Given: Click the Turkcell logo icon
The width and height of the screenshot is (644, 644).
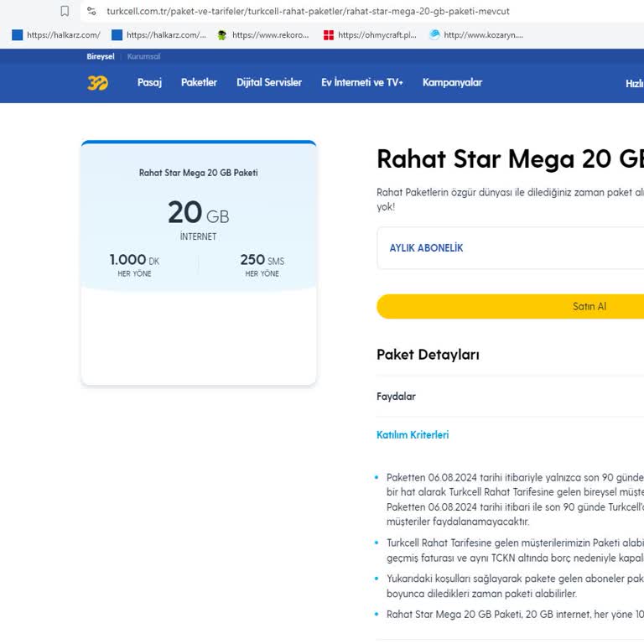Looking at the screenshot, I should pos(98,82).
